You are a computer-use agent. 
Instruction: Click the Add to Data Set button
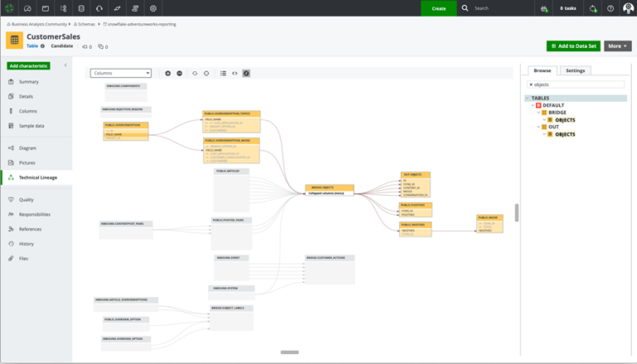coord(573,46)
